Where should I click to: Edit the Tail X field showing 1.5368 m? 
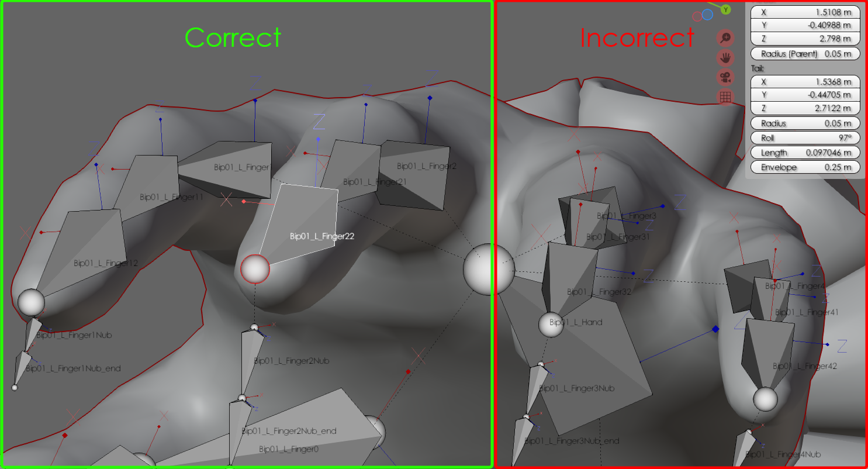click(805, 82)
